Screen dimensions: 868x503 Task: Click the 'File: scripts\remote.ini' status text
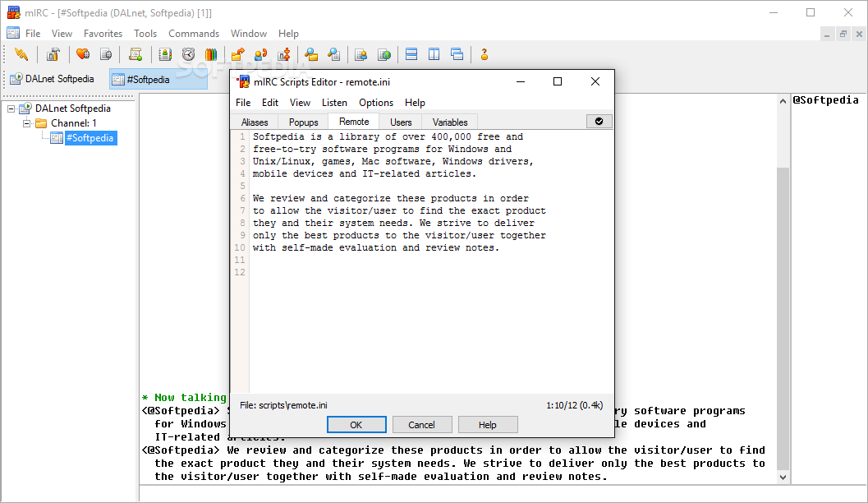tap(283, 405)
